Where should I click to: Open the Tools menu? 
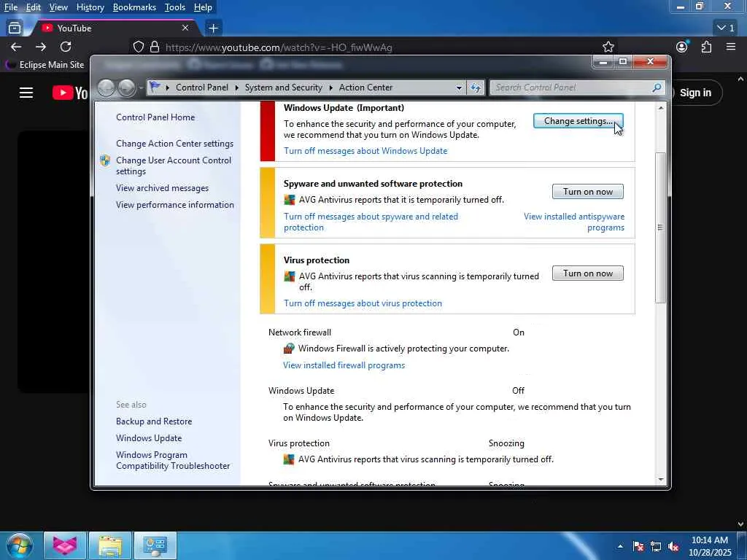[175, 7]
